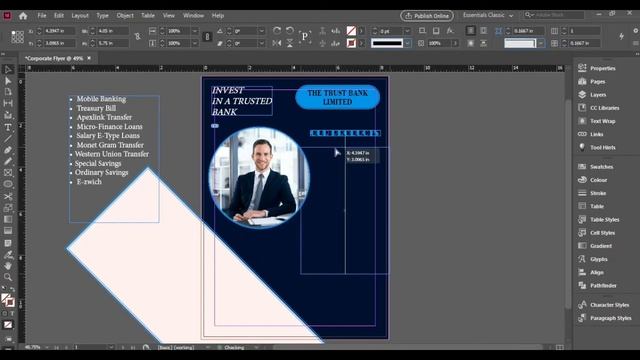This screenshot has width=640, height=360.
Task: Swap fill and stroke in toolbox
Action: (x=12, y=289)
